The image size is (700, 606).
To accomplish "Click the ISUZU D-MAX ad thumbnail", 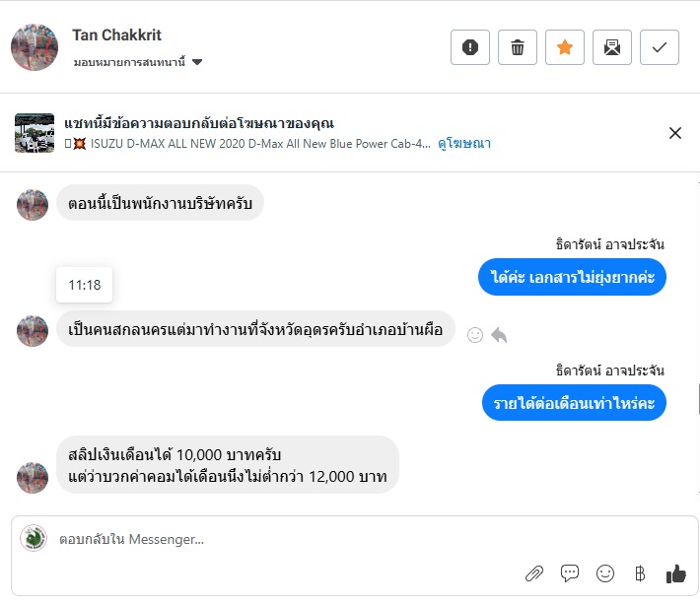I will [35, 133].
